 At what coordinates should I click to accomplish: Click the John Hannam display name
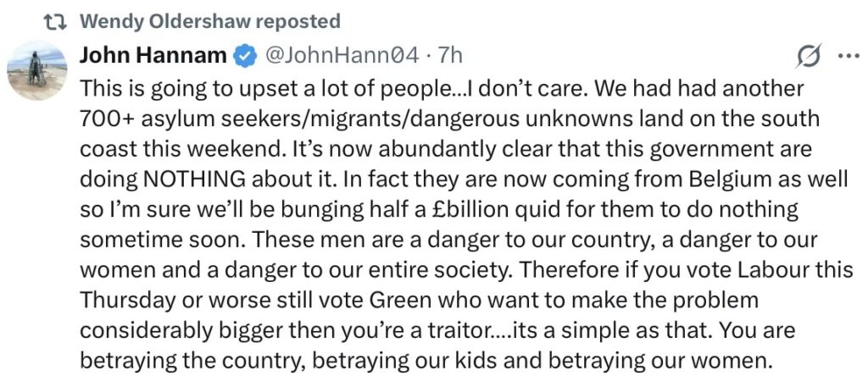[x=153, y=56]
